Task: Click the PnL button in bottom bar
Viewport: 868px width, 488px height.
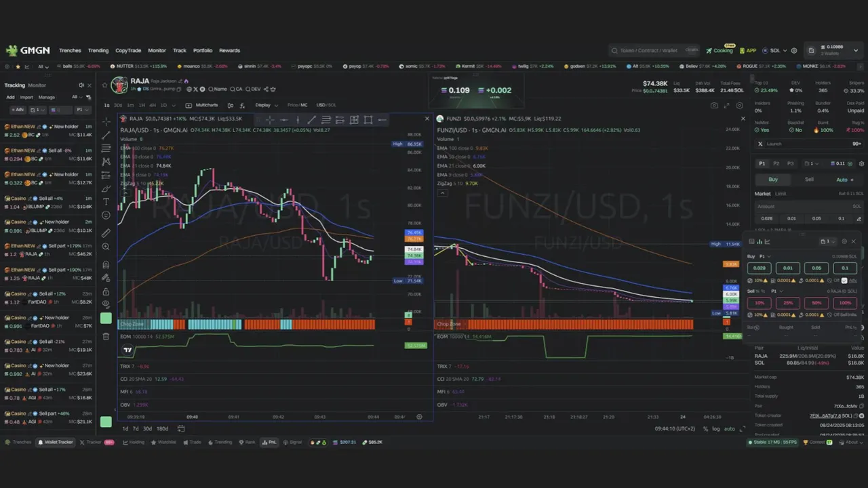Action: pos(269,442)
